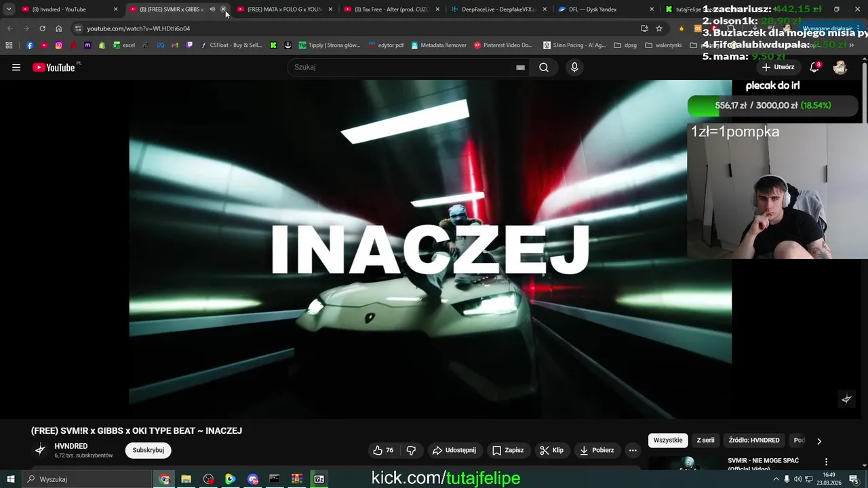This screenshot has width=868, height=488.
Task: Click the Udostępnij share button
Action: pyautogui.click(x=454, y=450)
